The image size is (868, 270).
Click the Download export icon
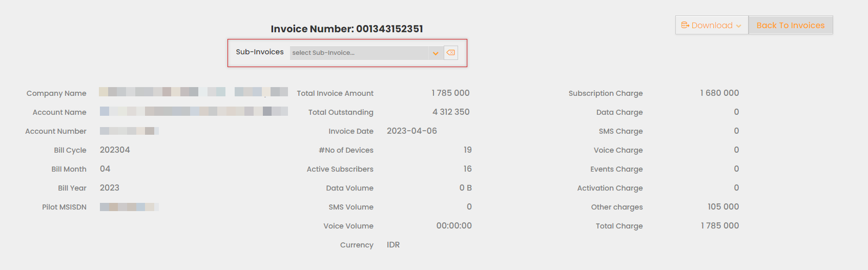[685, 25]
